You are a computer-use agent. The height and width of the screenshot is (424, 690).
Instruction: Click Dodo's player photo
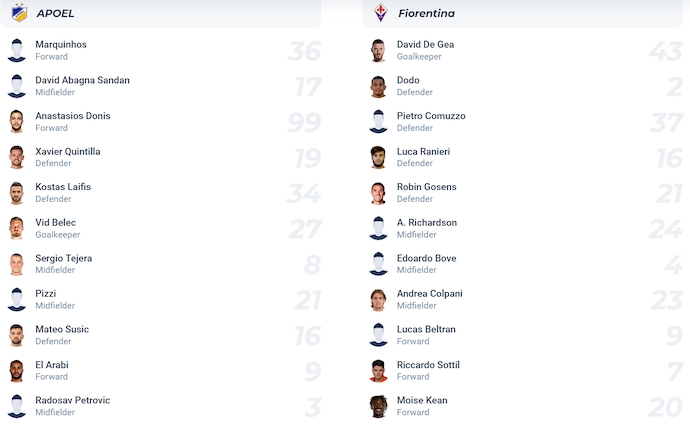(x=378, y=86)
